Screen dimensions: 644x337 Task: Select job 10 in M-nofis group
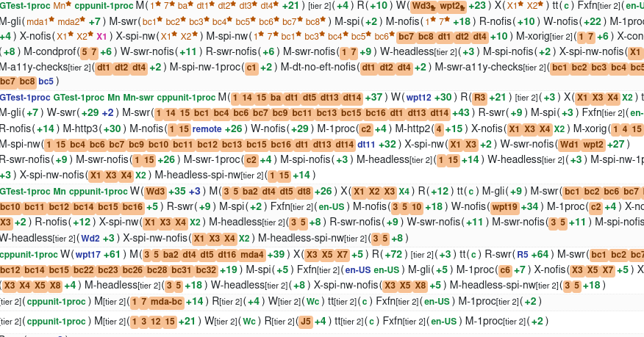pyautogui.click(x=416, y=207)
